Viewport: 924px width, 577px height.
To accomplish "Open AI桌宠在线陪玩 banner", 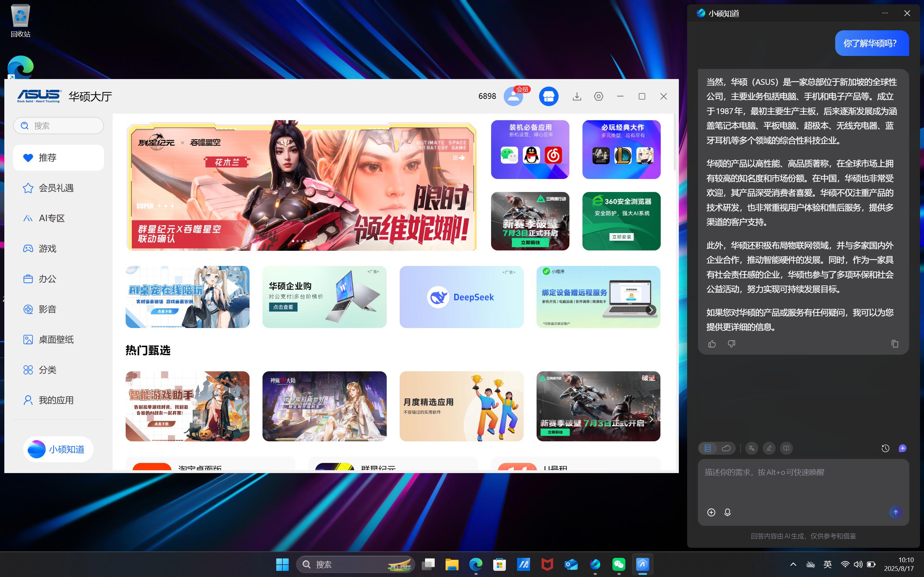I will click(x=187, y=297).
